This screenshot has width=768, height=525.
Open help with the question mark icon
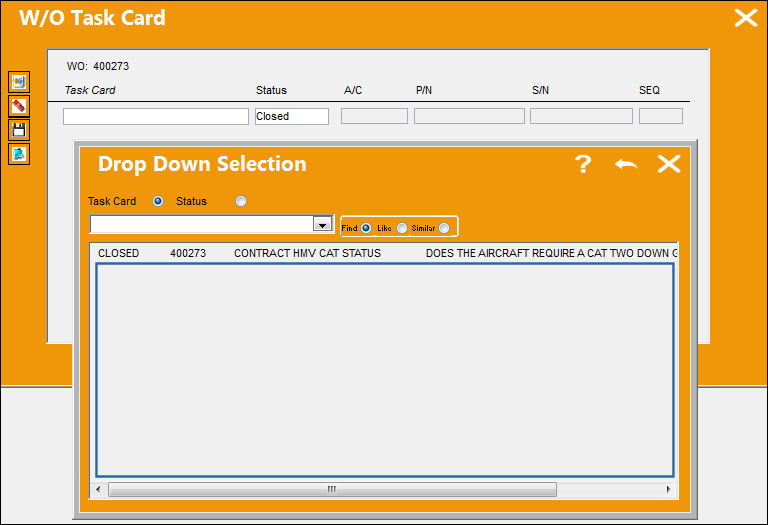(x=583, y=164)
